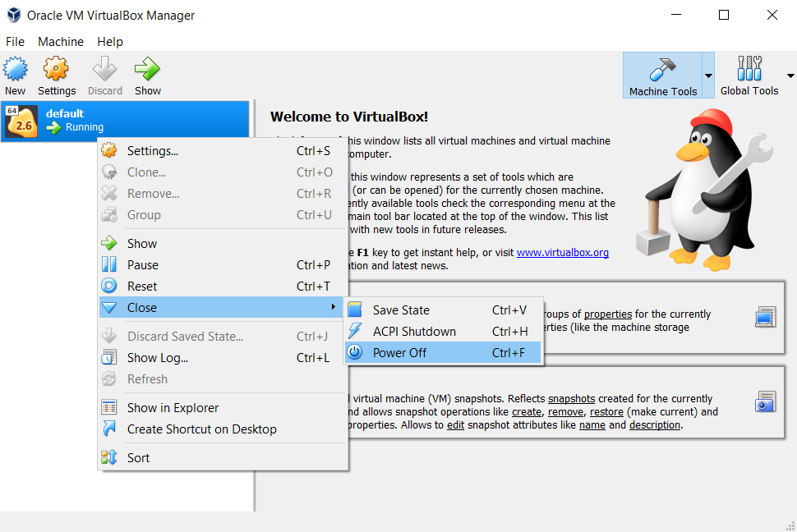Select the Machine Tools hammer button

662,76
